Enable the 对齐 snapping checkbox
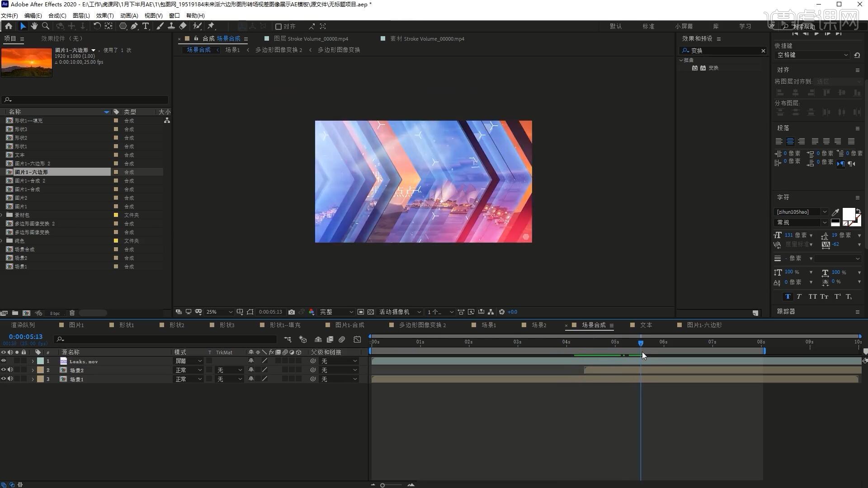Image resolution: width=868 pixels, height=488 pixels. pyautogui.click(x=278, y=27)
